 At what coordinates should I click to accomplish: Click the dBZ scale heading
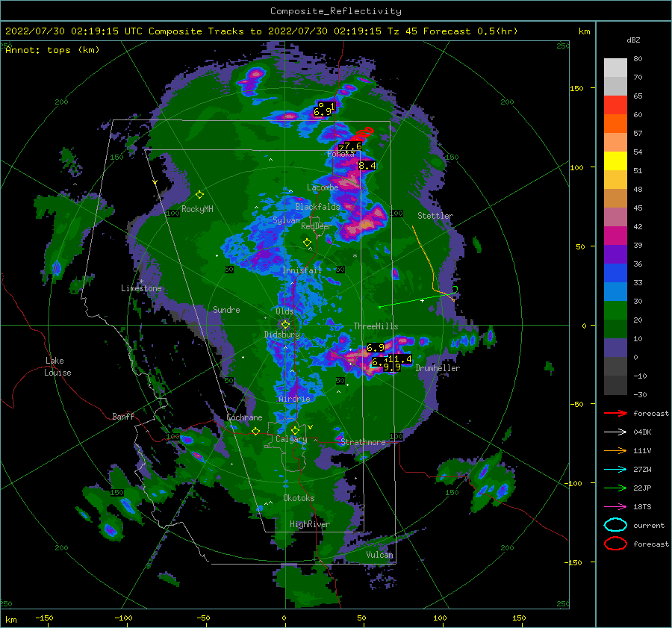coord(633,40)
